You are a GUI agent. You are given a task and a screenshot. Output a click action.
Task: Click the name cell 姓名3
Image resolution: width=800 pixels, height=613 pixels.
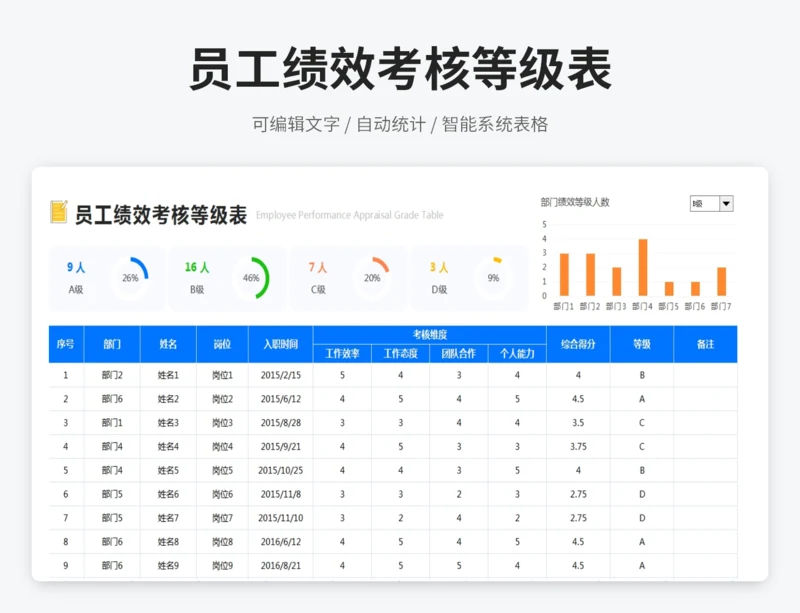coord(168,423)
